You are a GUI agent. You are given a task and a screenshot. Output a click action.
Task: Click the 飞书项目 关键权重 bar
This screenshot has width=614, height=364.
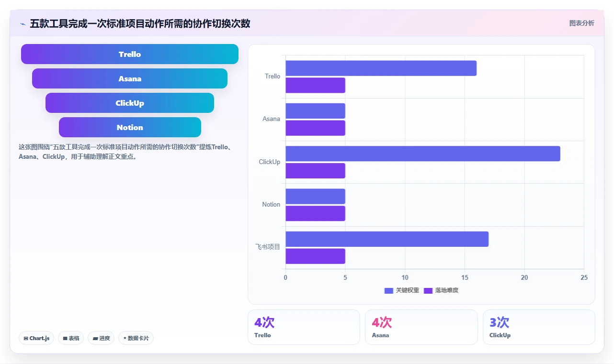point(387,239)
